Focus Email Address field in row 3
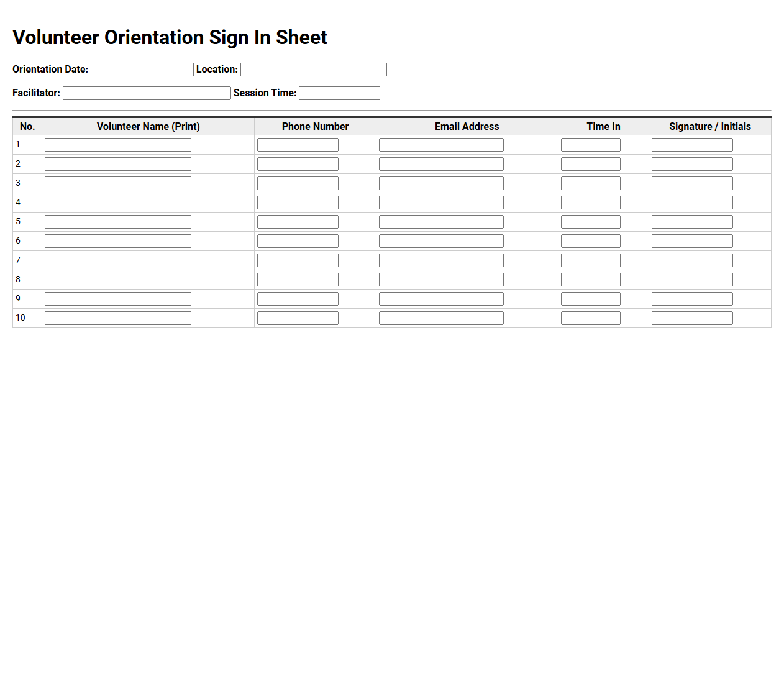This screenshot has width=784, height=696. [441, 183]
